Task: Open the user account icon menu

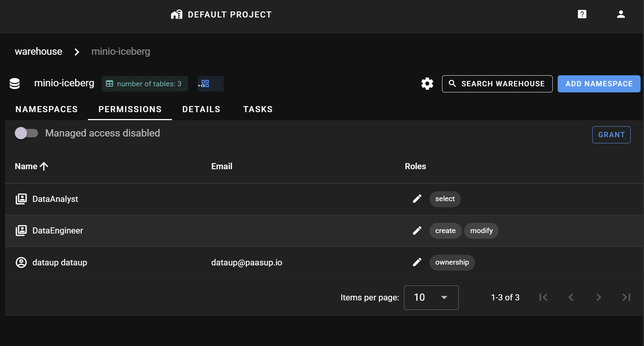Action: coord(620,14)
